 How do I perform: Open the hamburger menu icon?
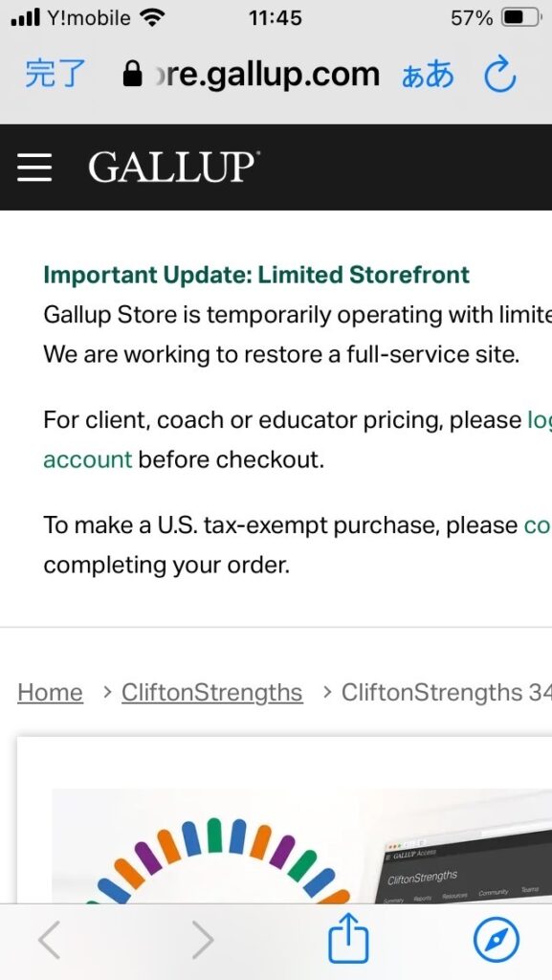[34, 167]
